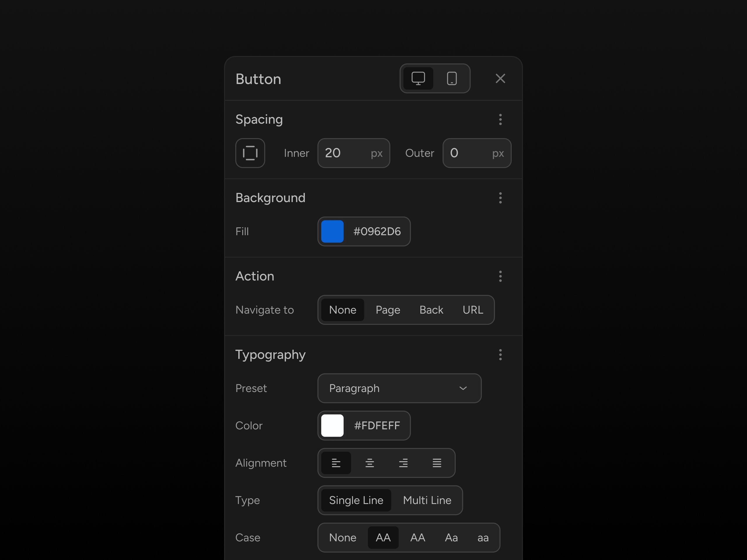Set Case to Aa title case
The image size is (747, 560).
[x=451, y=538]
